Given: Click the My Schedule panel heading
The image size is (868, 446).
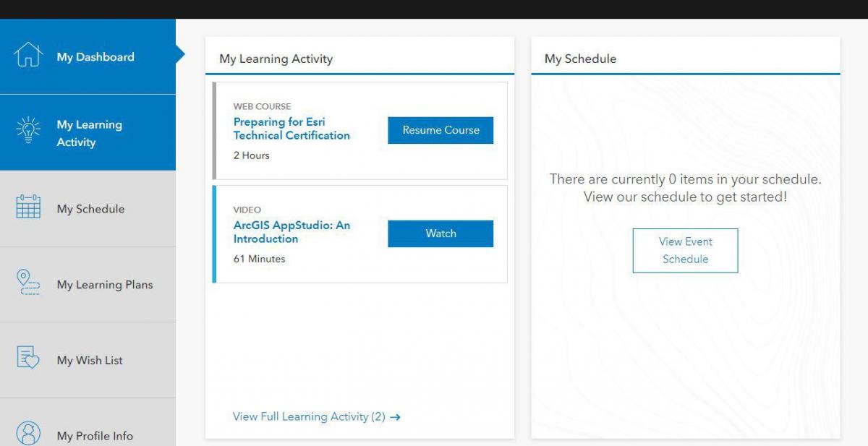Looking at the screenshot, I should coord(581,59).
